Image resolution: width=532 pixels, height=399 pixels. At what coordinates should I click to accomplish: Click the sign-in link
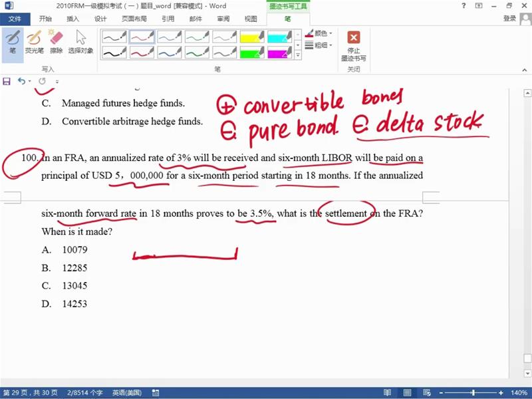509,19
